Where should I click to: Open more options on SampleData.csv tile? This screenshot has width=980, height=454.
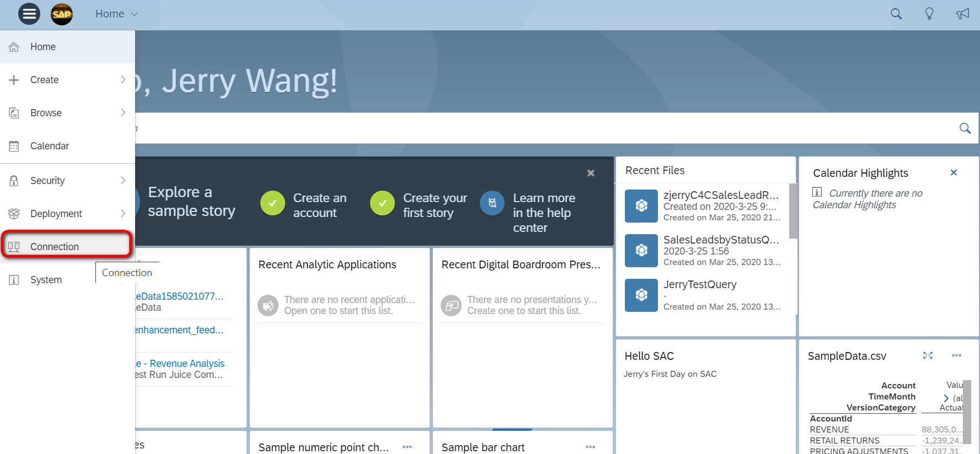[x=957, y=356]
